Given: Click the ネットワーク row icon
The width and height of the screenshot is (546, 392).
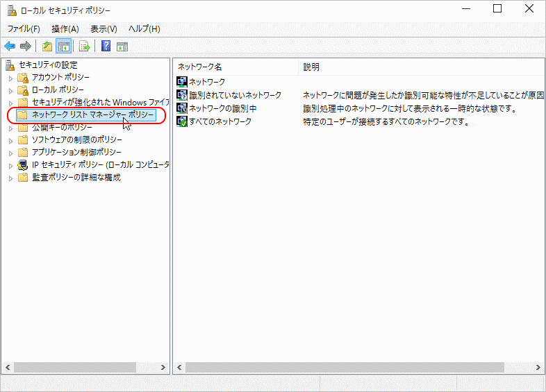Looking at the screenshot, I should point(182,82).
